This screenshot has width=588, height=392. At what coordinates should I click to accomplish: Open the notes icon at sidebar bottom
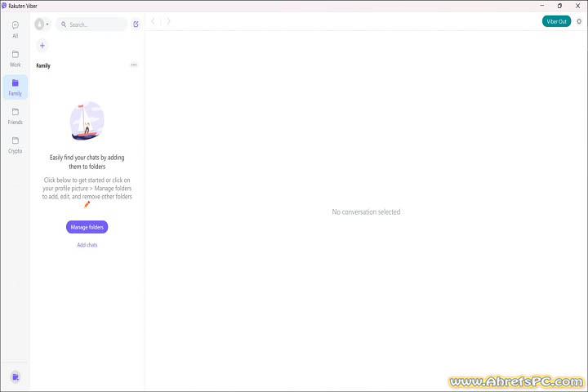(x=16, y=377)
